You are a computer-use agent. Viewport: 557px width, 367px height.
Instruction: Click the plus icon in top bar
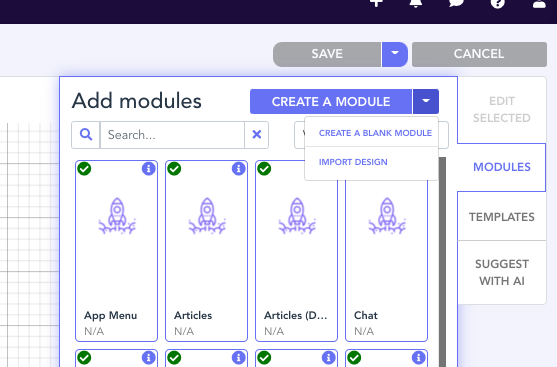pos(376,3)
